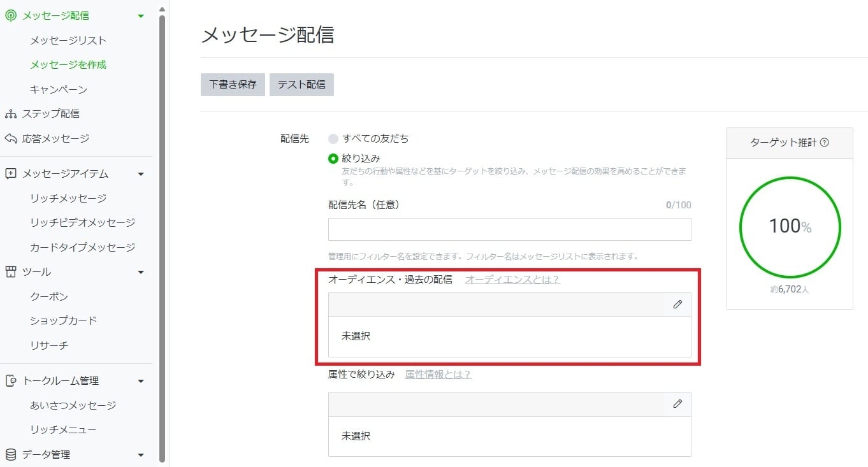
Task: Select the すべての友だち radio button
Action: click(333, 138)
